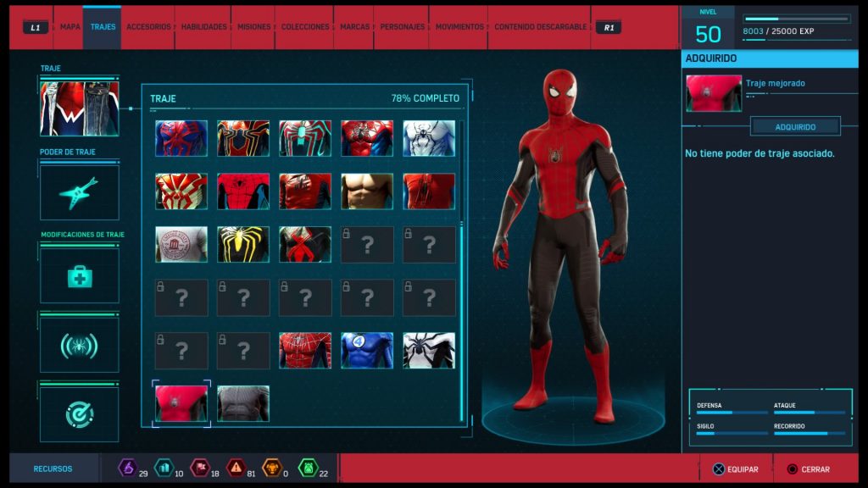
Task: Click the R1 shoulder button indicator
Action: (x=609, y=27)
